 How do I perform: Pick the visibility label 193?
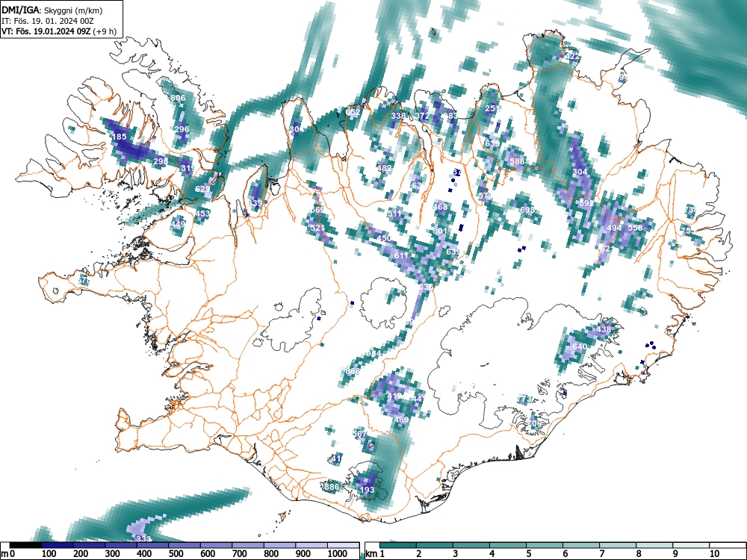(367, 490)
